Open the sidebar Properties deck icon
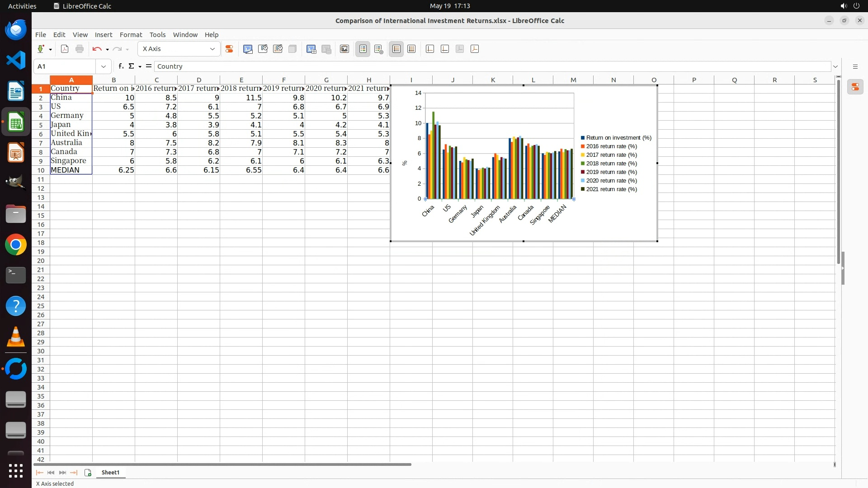This screenshot has width=868, height=488. [855, 87]
